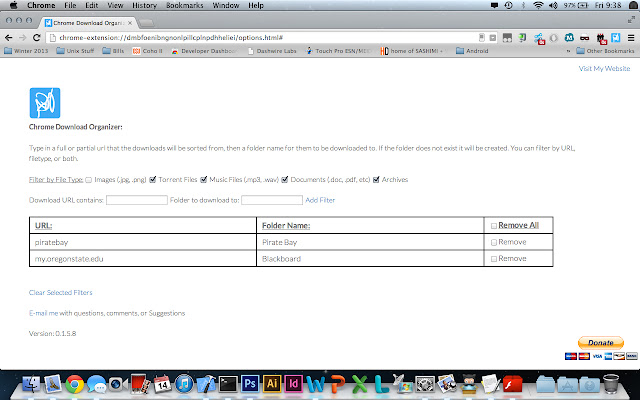Open the File menu
The image size is (640, 400).
tap(70, 5)
